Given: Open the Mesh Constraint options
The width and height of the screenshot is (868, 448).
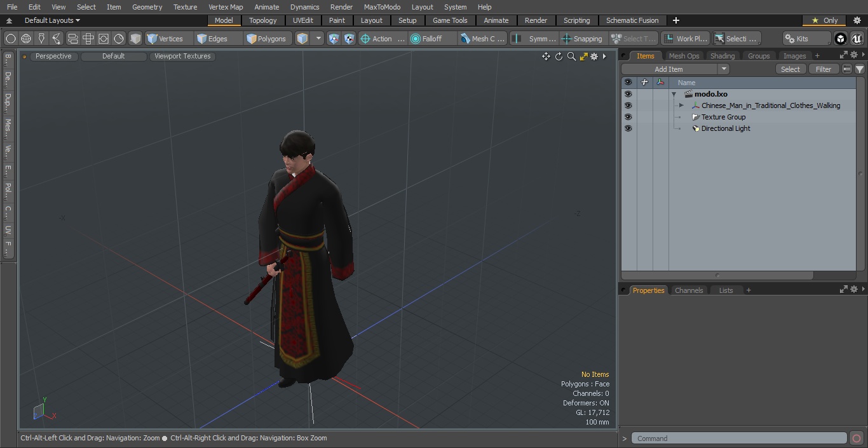Looking at the screenshot, I should (x=483, y=39).
